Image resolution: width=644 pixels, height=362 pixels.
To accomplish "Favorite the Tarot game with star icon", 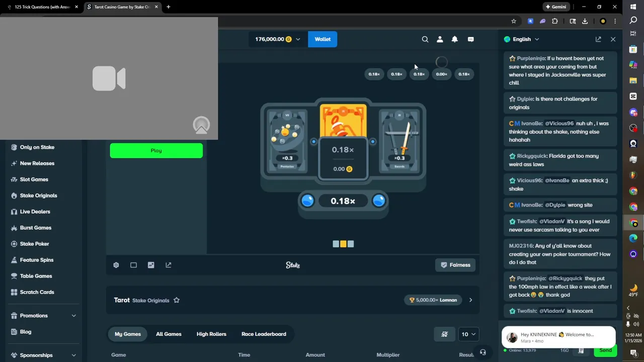I will click(x=177, y=300).
